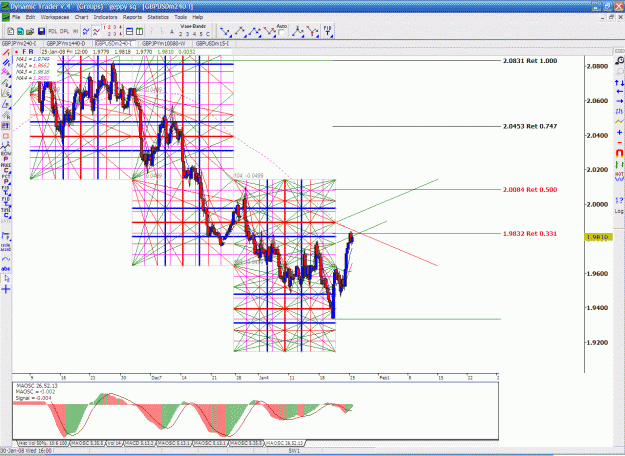The width and height of the screenshot is (625, 456).
Task: Open the Help menu
Action: coord(198,17)
